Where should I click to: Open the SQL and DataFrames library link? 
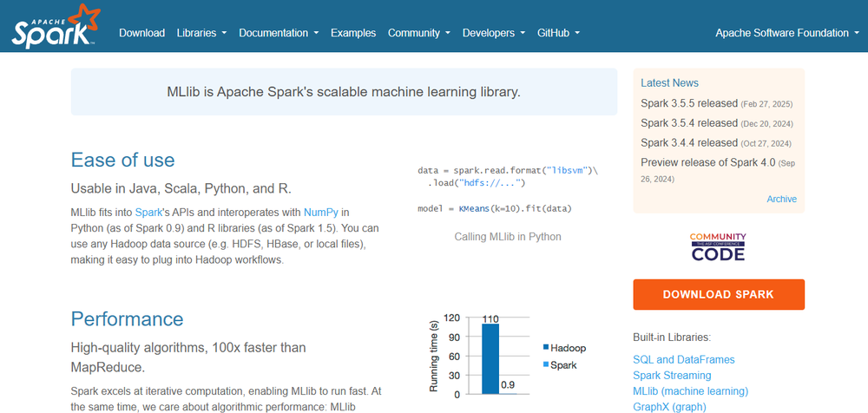coord(684,359)
